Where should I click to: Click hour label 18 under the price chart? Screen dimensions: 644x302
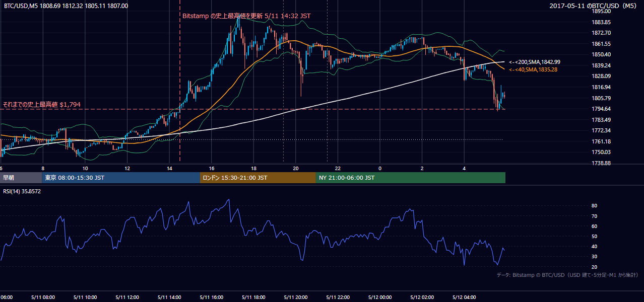[x=253, y=169]
